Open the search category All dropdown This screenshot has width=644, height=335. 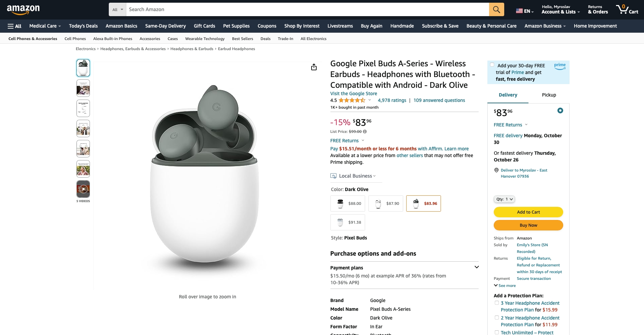tap(118, 9)
